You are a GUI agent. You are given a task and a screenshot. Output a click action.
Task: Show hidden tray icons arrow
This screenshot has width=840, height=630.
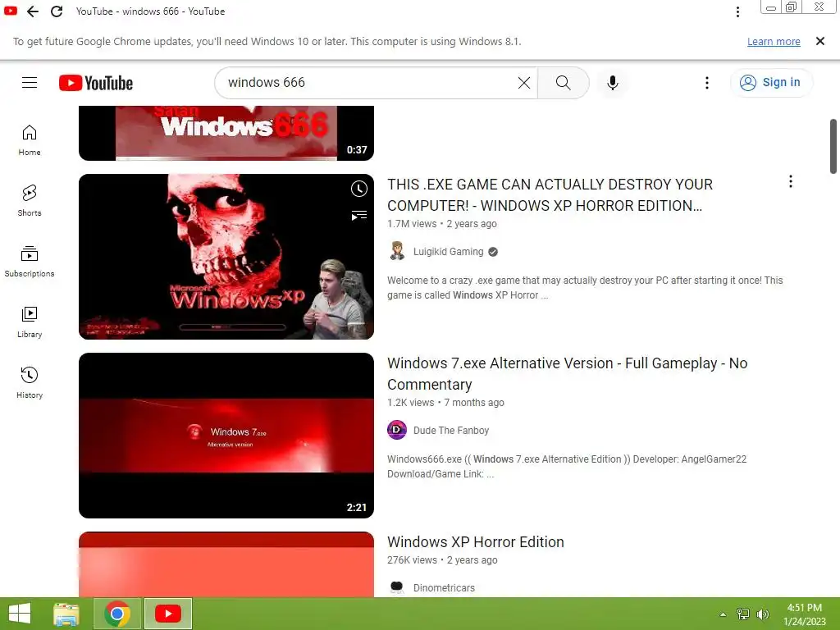coord(723,614)
